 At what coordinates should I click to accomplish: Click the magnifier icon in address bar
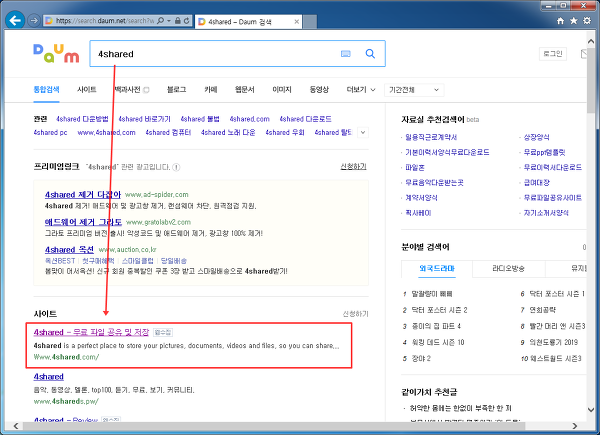coord(161,21)
